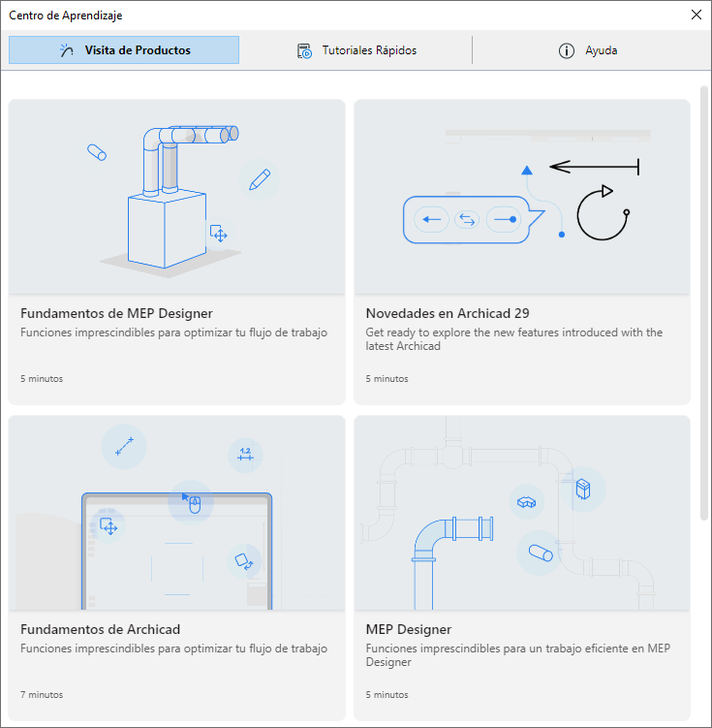This screenshot has width=712, height=728.
Task: Open the MEP Designer tour title
Action: coord(408,629)
